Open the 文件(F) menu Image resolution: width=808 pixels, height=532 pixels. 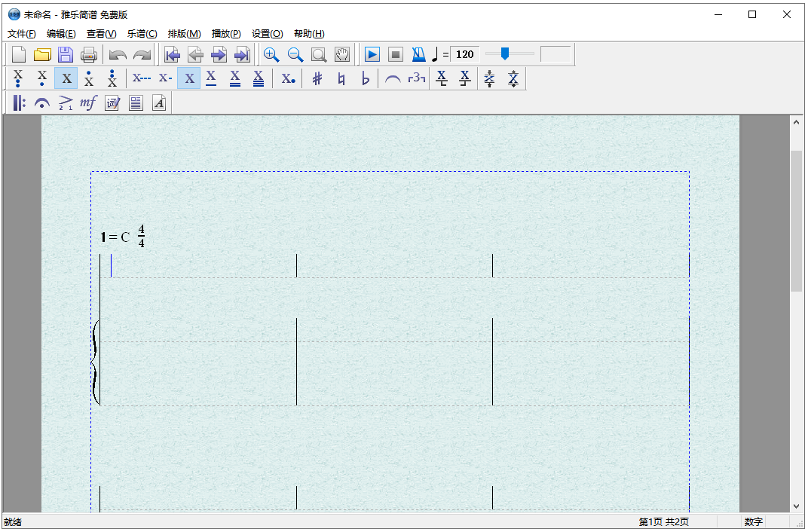click(x=22, y=33)
